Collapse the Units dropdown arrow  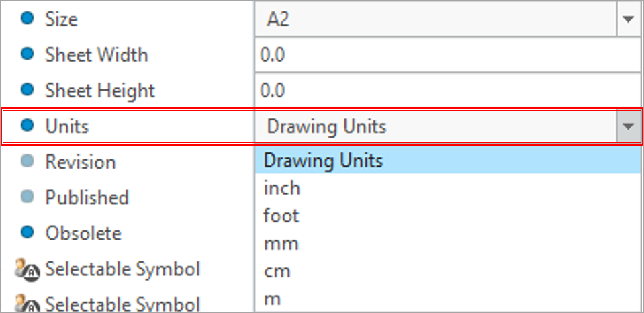click(629, 126)
